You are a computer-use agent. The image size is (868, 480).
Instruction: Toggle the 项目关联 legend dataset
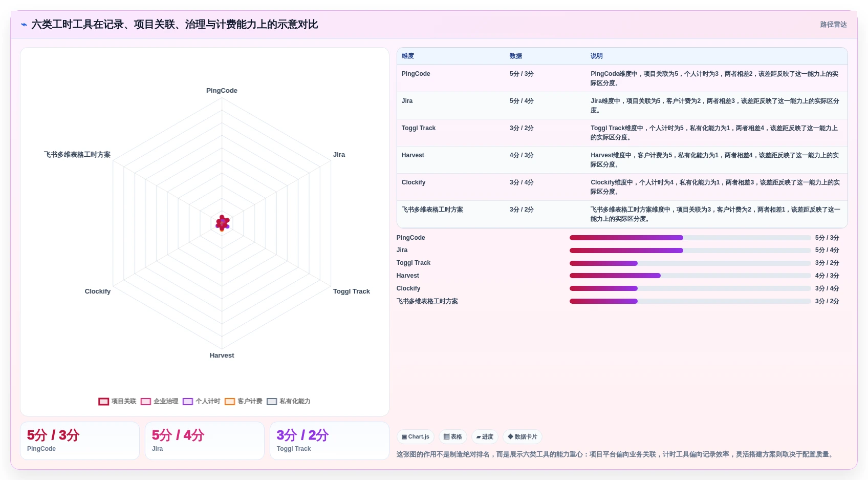(x=117, y=402)
